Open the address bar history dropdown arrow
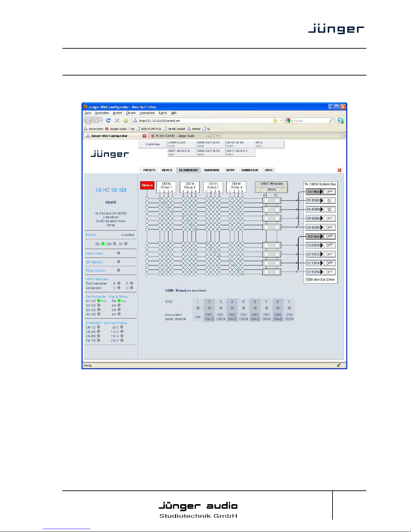Image resolution: width=411 pixels, height=532 pixels. pyautogui.click(x=280, y=120)
